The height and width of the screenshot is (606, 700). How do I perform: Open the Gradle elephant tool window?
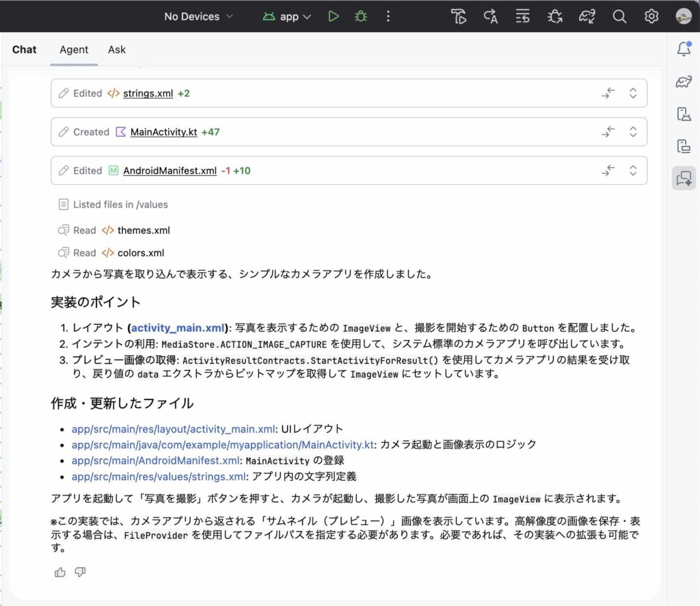[x=683, y=82]
